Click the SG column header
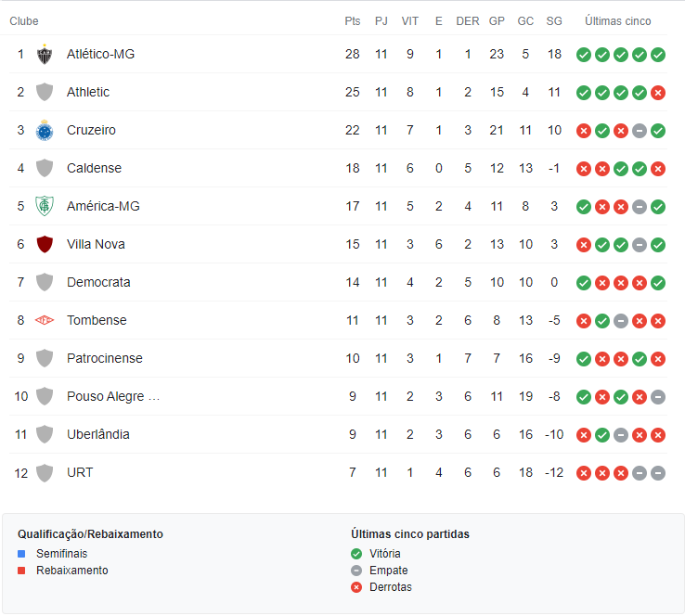This screenshot has width=685, height=616. (554, 21)
